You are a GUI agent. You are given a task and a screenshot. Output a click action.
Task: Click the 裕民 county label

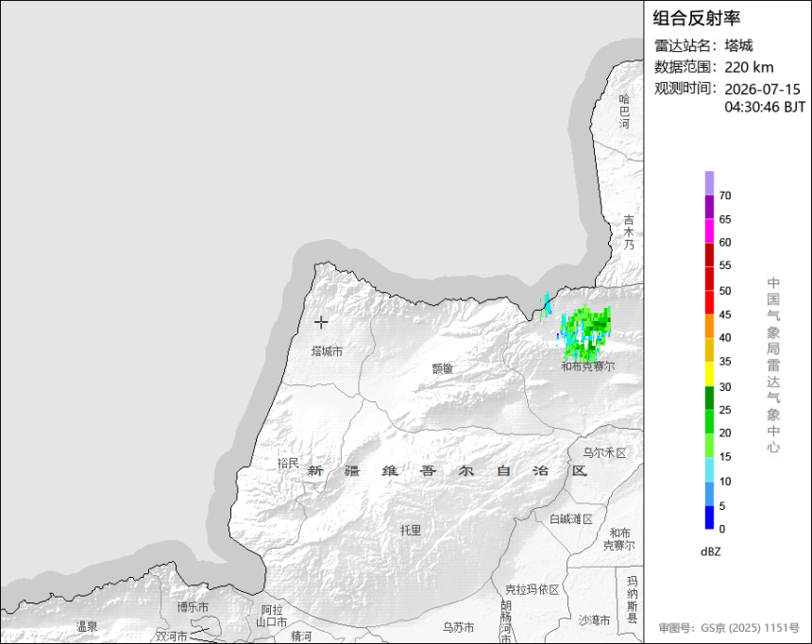[x=288, y=463]
